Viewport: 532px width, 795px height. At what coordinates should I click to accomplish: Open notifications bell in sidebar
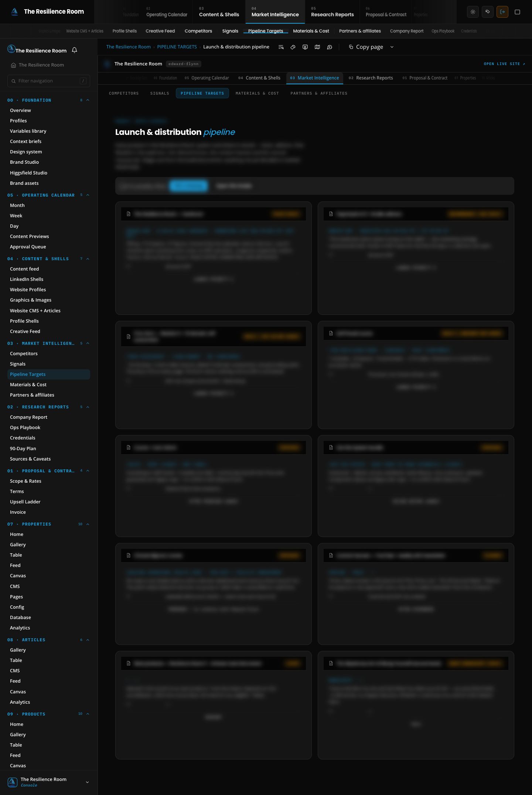pyautogui.click(x=74, y=50)
